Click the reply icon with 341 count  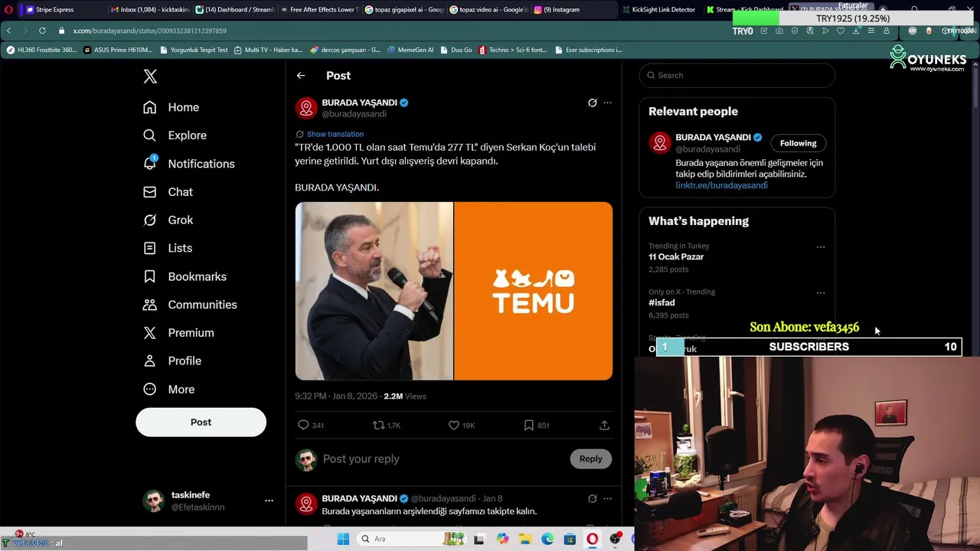[310, 425]
